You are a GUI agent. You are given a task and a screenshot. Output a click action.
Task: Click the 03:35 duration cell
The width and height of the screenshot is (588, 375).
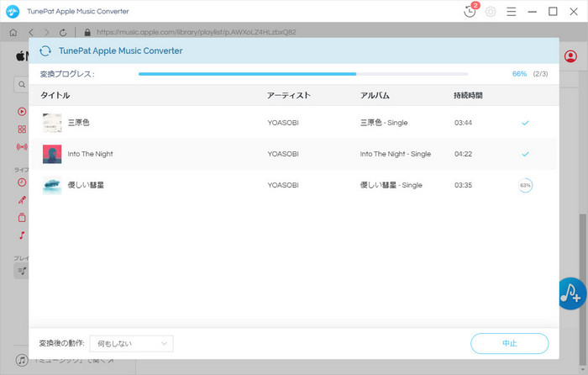(x=463, y=185)
